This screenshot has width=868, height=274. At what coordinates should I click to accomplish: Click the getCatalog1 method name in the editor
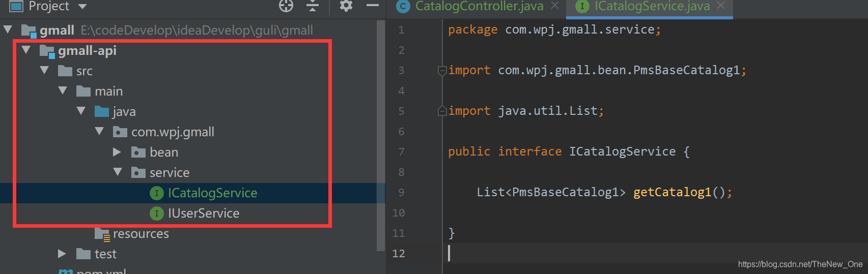coord(672,192)
